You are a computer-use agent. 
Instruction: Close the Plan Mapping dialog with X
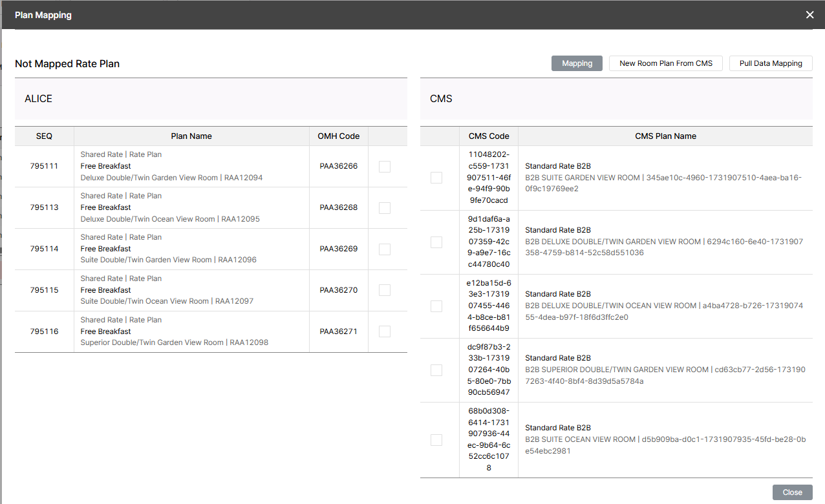point(809,15)
